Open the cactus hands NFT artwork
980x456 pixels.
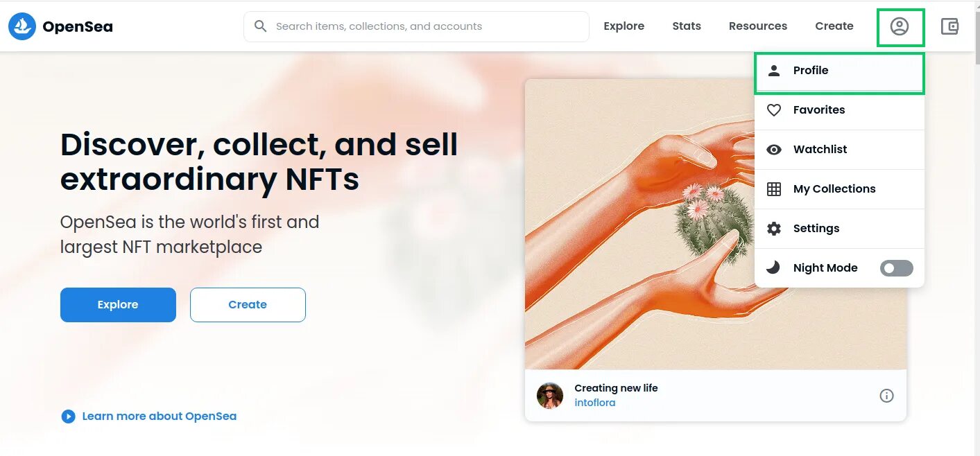click(638, 229)
